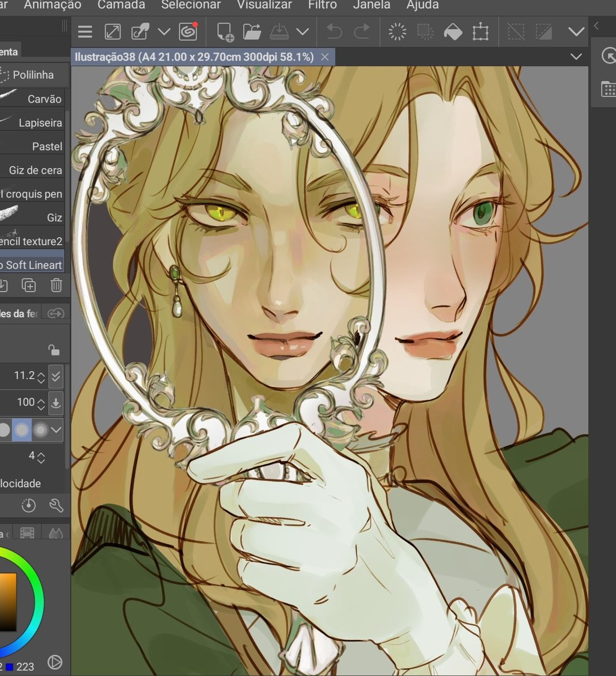Open the Janela menu
This screenshot has width=616, height=676.
click(371, 5)
